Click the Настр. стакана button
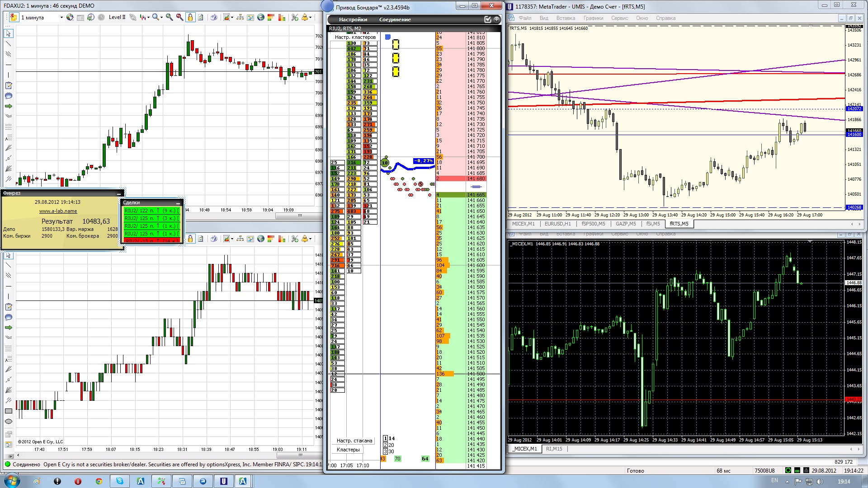This screenshot has height=488, width=868. tap(354, 441)
